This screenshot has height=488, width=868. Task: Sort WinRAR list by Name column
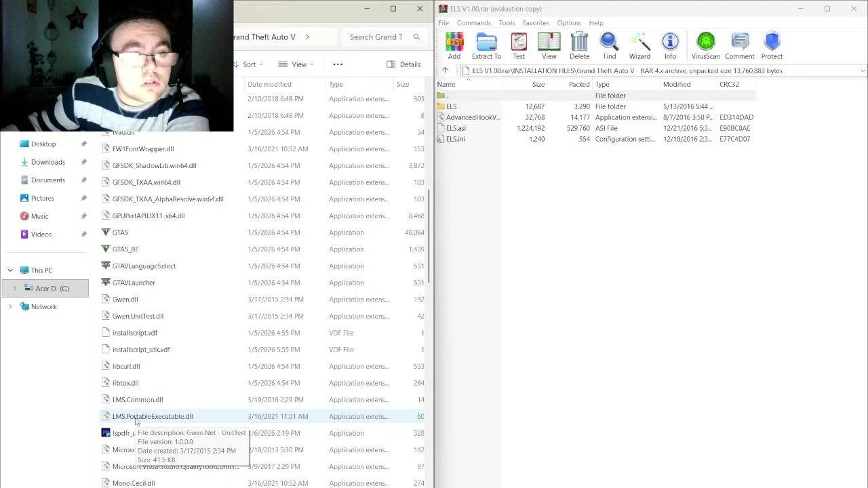[446, 85]
